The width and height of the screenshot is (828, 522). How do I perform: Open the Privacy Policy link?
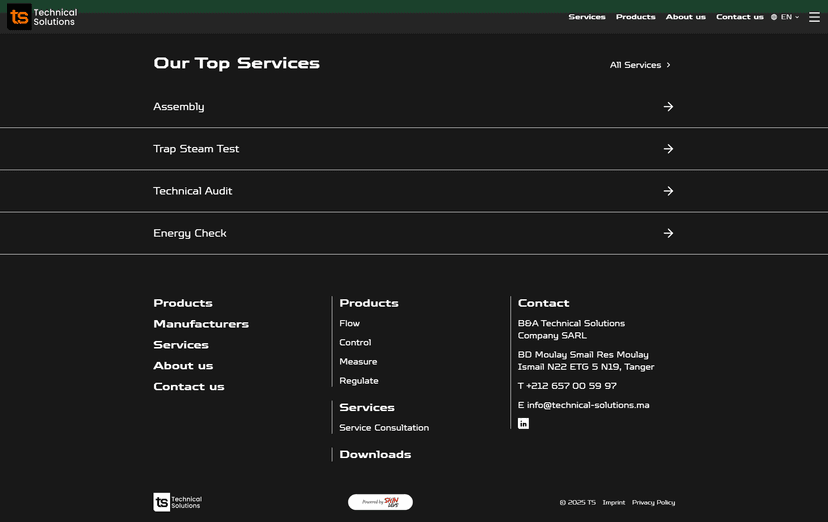coord(653,503)
